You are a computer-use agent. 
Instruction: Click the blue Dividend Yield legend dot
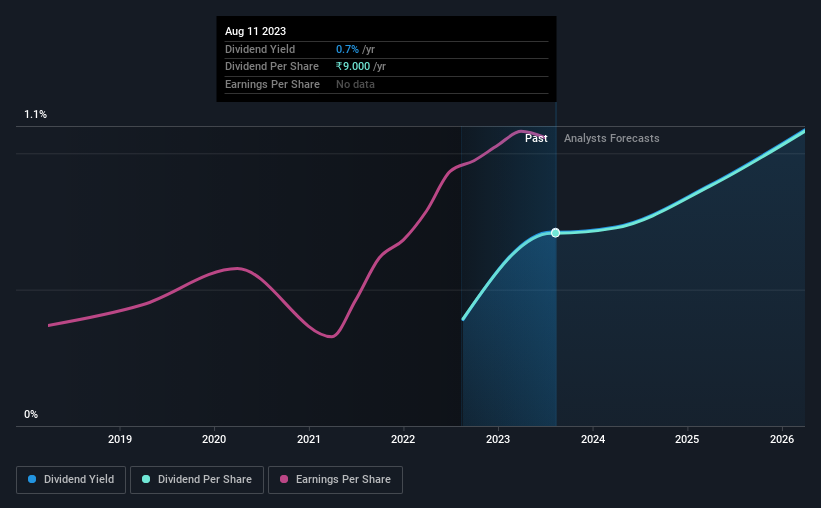click(x=32, y=479)
